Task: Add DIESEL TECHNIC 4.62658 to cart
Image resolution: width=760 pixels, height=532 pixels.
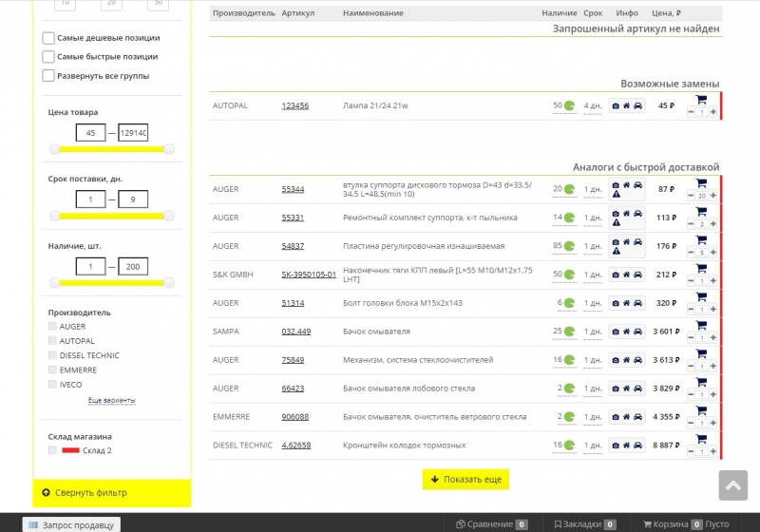Action: pos(701,440)
